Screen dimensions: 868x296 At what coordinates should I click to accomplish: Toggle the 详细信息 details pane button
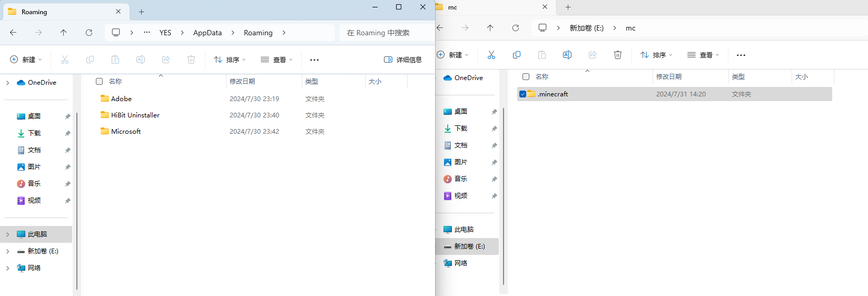pos(403,60)
